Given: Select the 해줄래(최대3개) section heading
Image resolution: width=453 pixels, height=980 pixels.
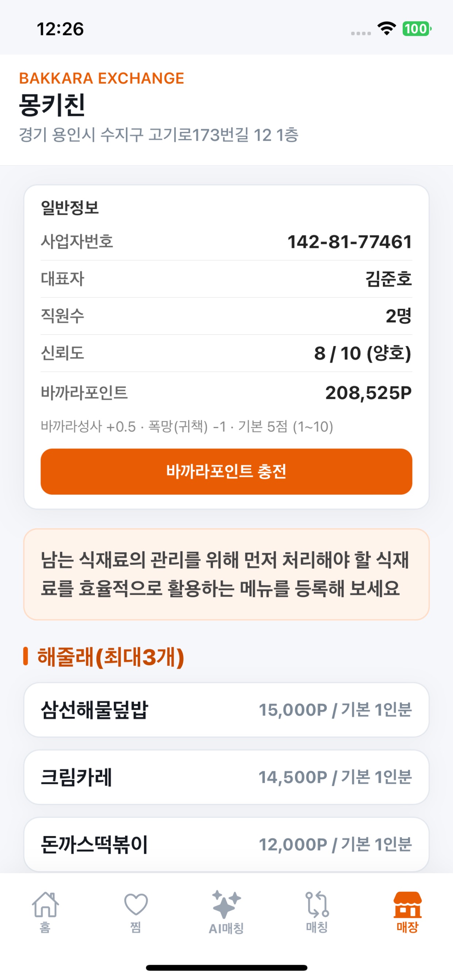Looking at the screenshot, I should point(111,657).
